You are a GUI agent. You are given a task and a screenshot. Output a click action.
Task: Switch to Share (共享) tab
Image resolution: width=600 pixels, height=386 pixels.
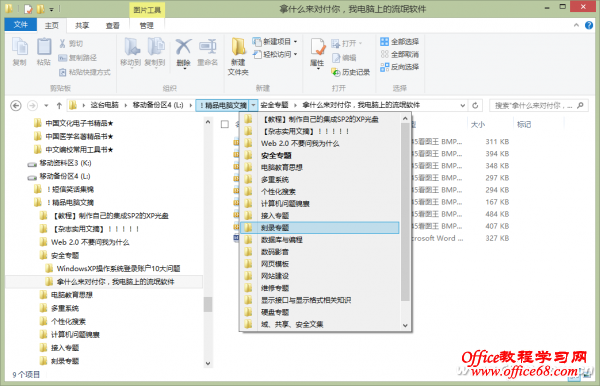click(x=82, y=25)
